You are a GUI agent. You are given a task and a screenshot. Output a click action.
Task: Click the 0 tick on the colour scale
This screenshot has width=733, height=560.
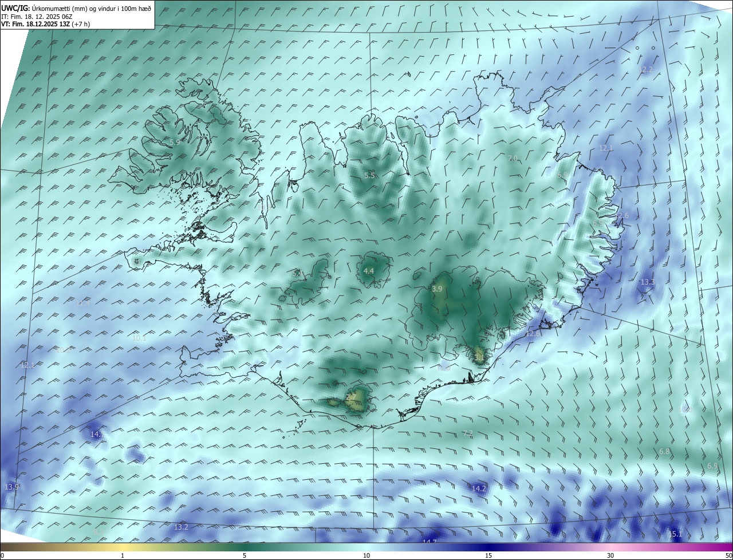click(2, 555)
